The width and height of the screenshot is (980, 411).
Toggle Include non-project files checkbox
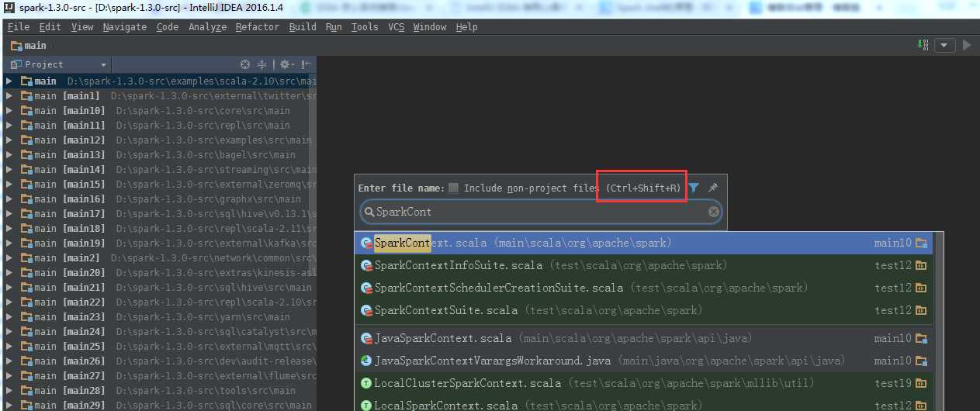[454, 188]
